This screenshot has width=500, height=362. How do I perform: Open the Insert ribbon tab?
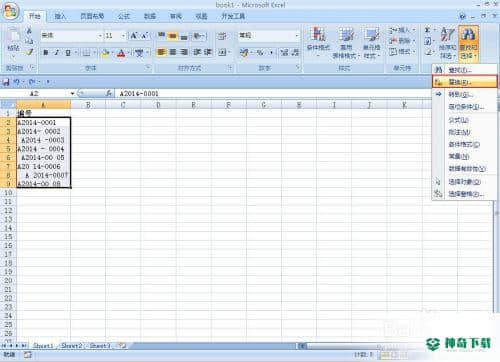click(x=60, y=16)
